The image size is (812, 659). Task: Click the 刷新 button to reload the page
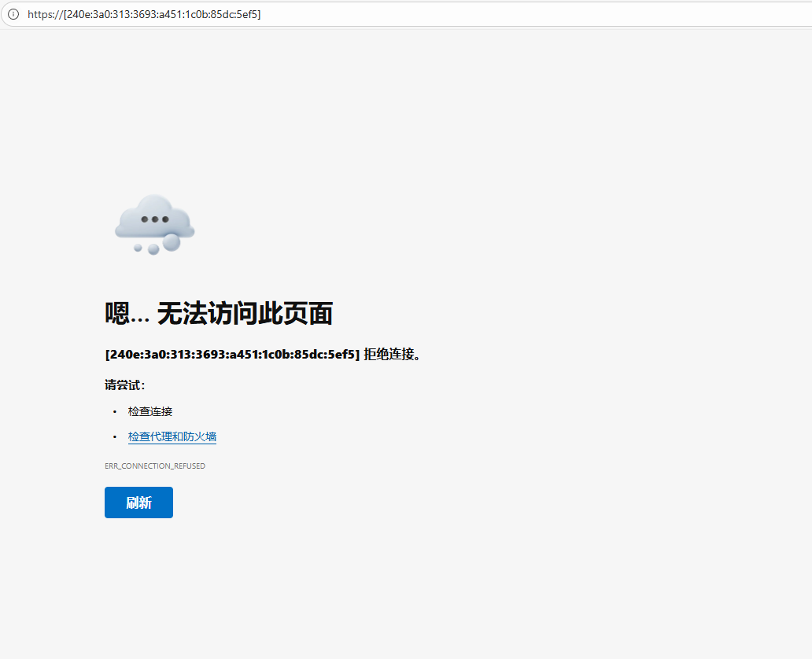(138, 503)
